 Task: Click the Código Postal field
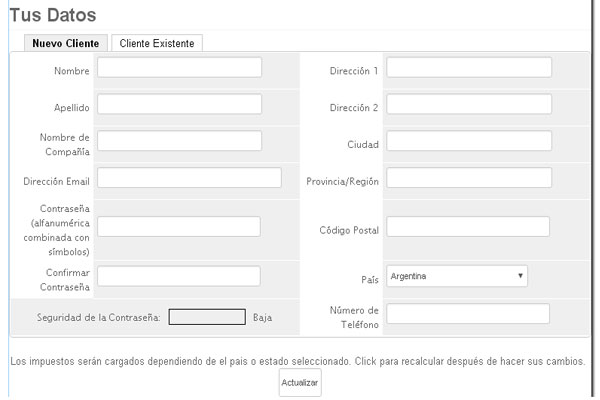(x=468, y=227)
